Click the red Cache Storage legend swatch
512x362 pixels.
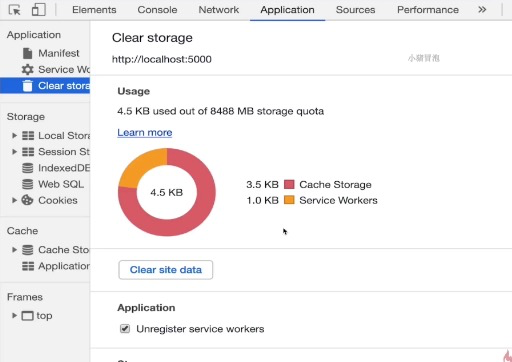(289, 184)
